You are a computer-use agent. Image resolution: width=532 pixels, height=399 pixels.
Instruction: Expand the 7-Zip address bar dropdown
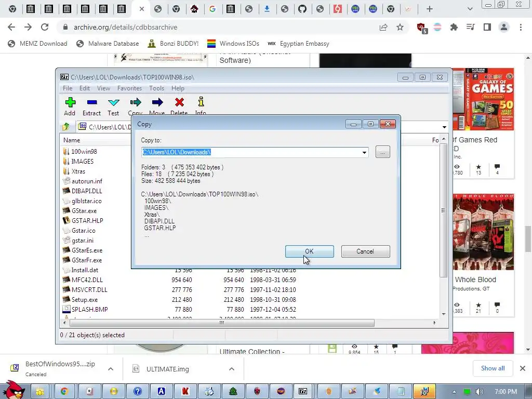tap(444, 127)
